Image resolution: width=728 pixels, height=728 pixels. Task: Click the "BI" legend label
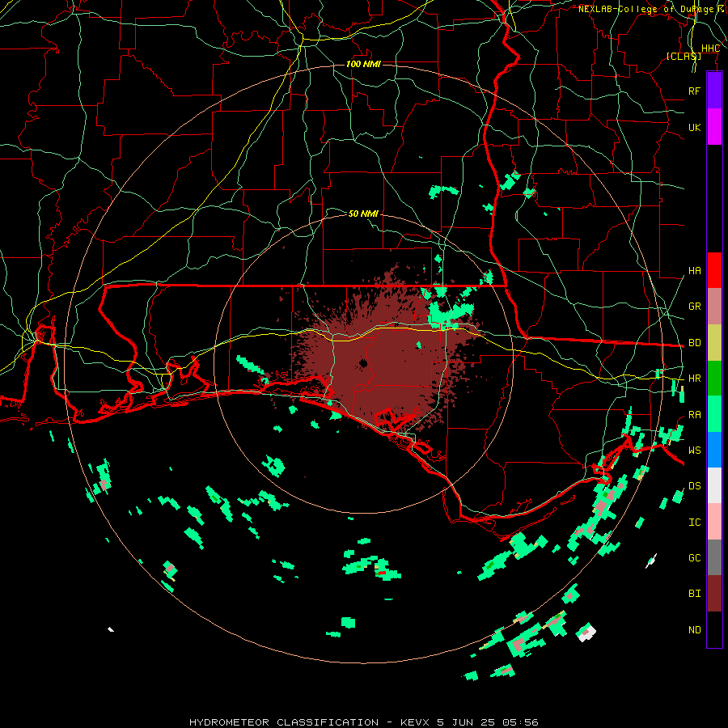tap(694, 594)
